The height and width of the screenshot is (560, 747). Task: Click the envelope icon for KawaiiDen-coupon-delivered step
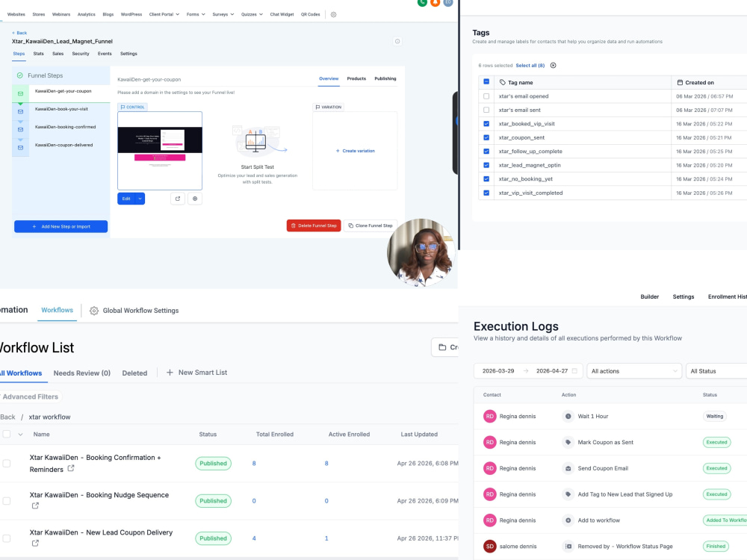click(20, 148)
